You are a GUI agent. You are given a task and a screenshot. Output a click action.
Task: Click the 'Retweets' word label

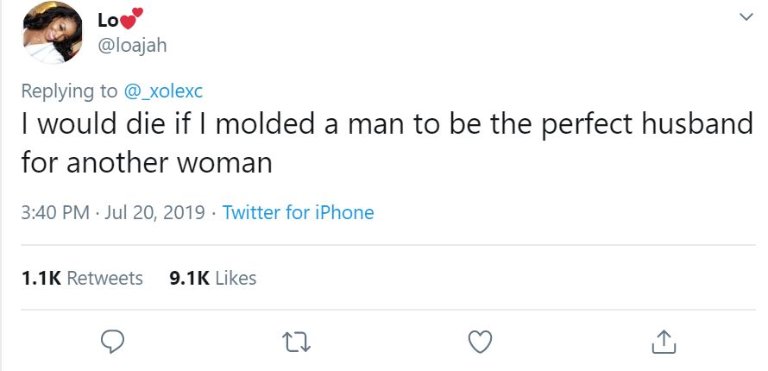(x=104, y=278)
